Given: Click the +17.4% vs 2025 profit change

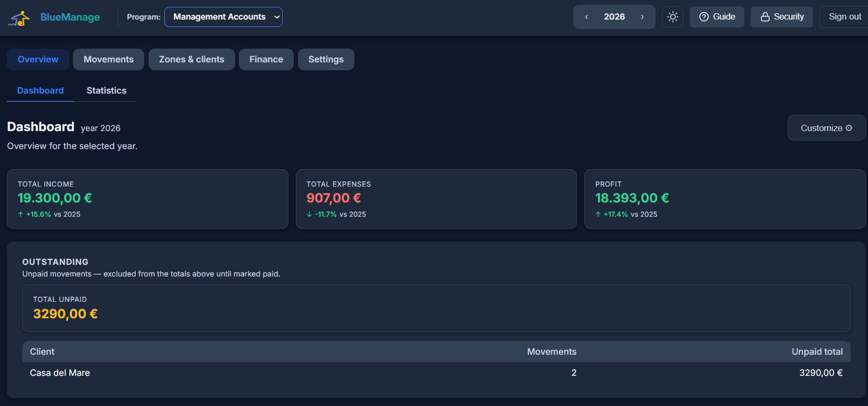Looking at the screenshot, I should click(x=627, y=214).
